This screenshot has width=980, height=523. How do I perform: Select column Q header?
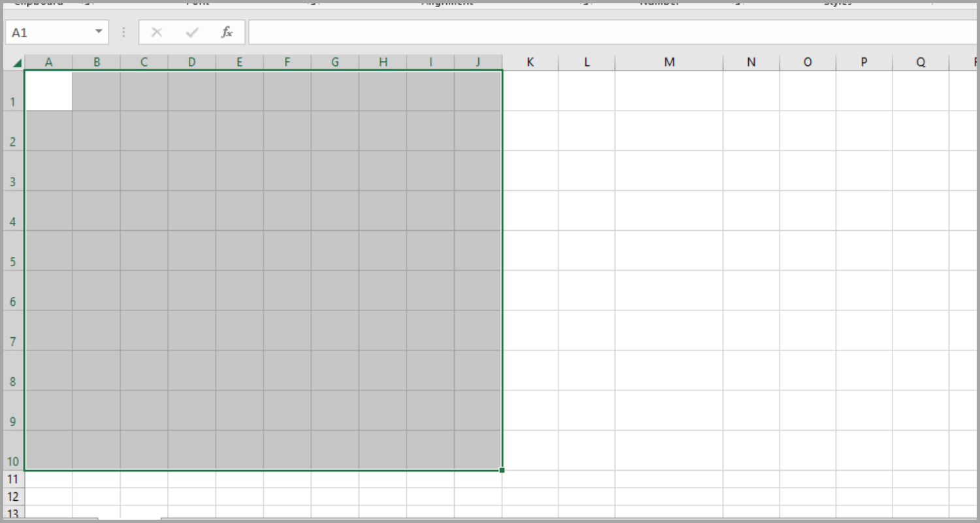[921, 61]
